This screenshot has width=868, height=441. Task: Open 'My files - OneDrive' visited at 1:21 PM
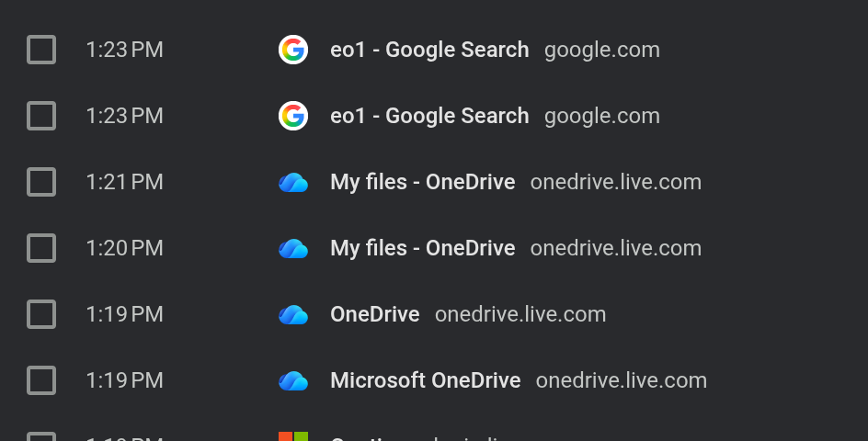click(x=422, y=182)
